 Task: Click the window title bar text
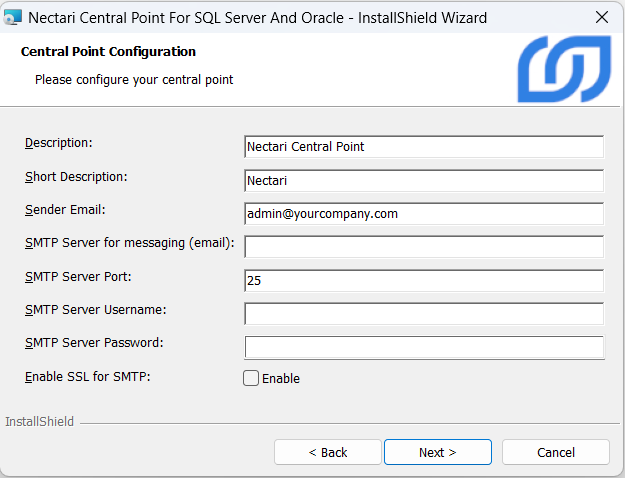(x=258, y=18)
